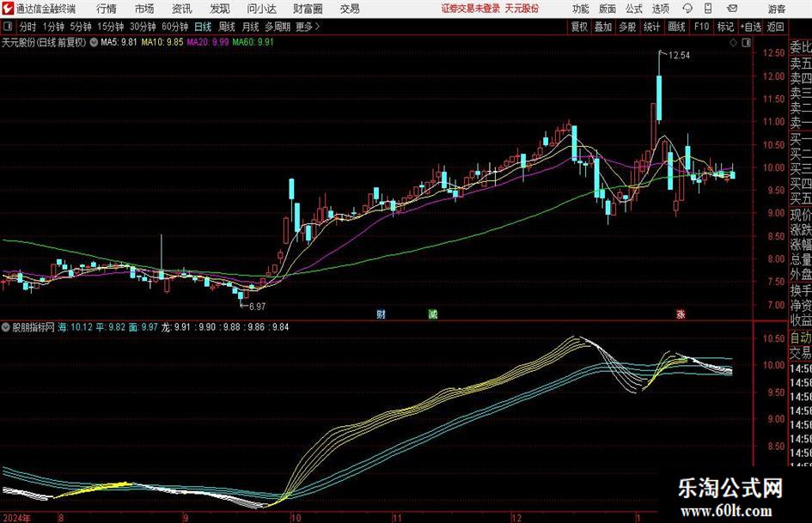Click the 叠加 overlay toolbar button
The image size is (812, 523).
coord(603,27)
